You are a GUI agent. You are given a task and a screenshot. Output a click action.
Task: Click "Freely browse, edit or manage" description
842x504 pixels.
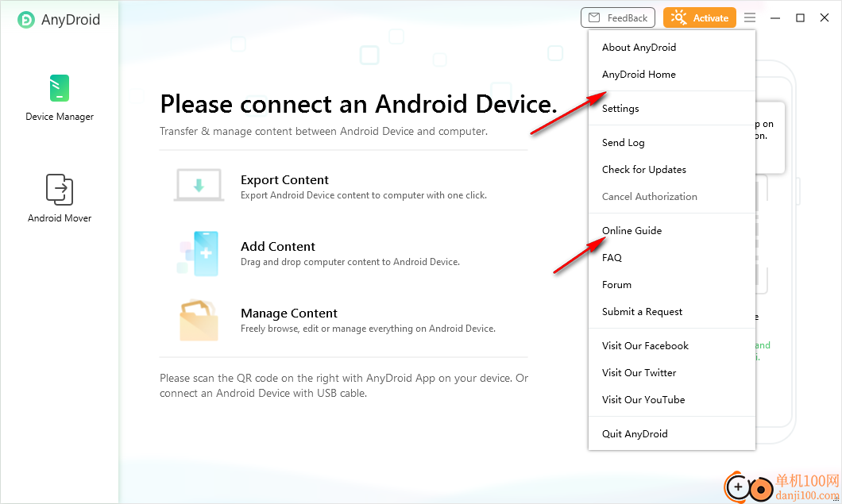pos(368,329)
